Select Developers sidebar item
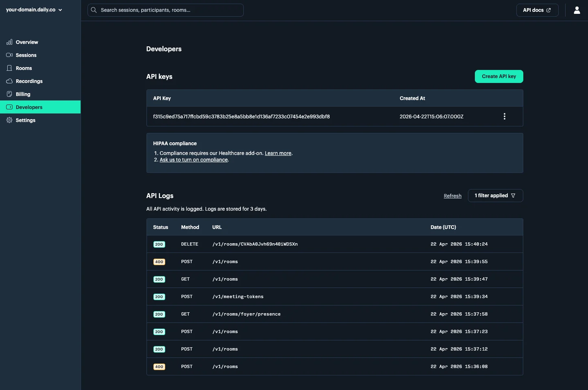Image resolution: width=588 pixels, height=390 pixels. click(x=40, y=107)
